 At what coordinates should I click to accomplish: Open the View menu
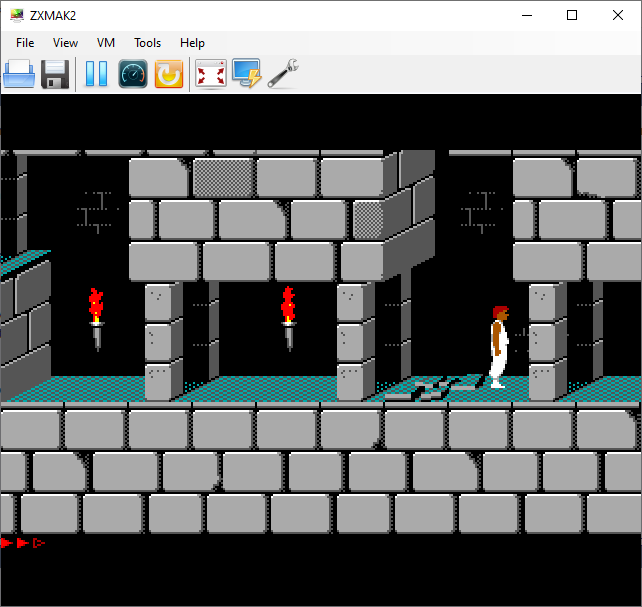66,43
